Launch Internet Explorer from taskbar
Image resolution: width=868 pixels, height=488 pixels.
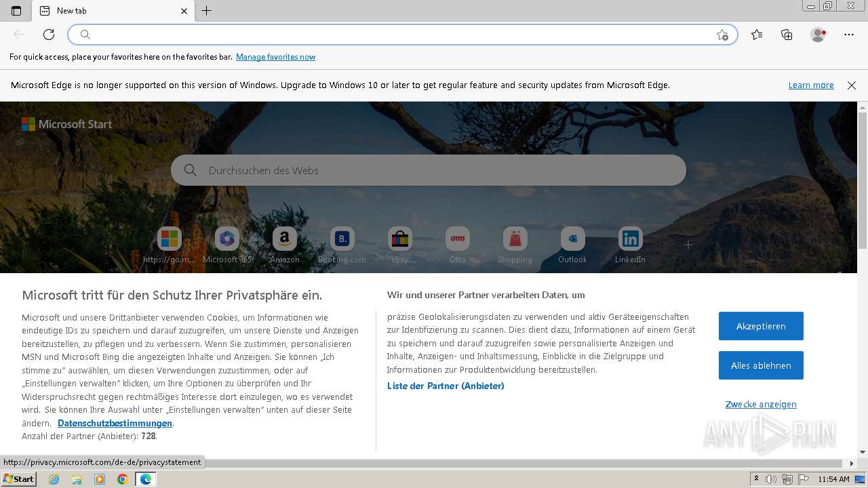pyautogui.click(x=54, y=479)
